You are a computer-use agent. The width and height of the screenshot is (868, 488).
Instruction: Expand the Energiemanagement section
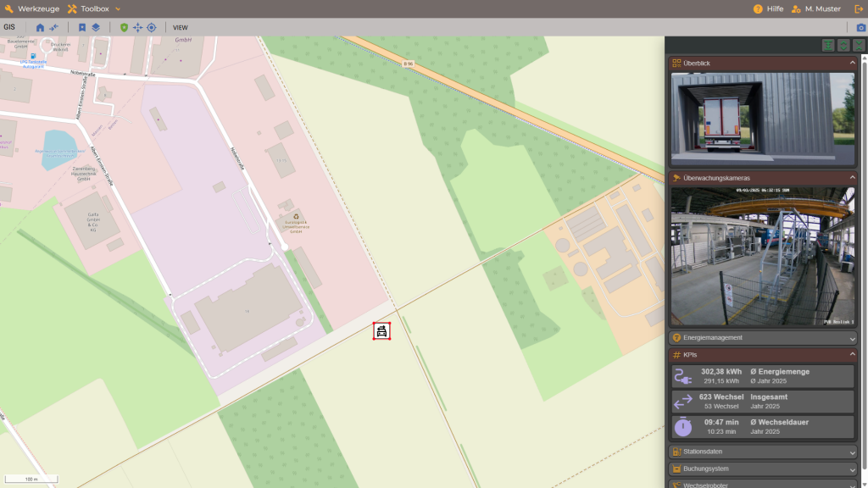(x=763, y=337)
